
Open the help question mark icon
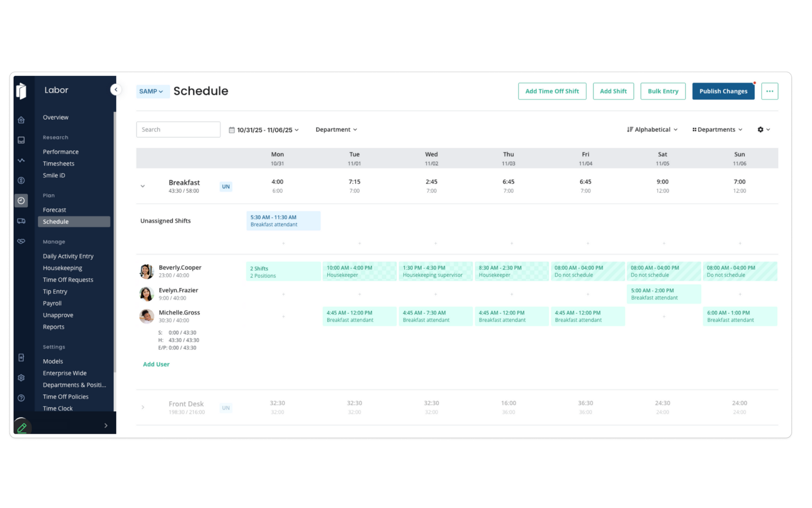tap(21, 398)
